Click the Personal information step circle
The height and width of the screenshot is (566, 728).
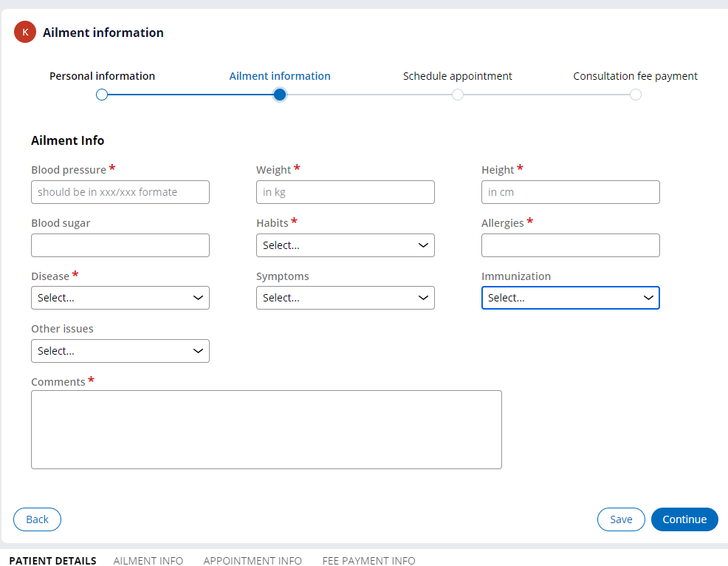(101, 95)
